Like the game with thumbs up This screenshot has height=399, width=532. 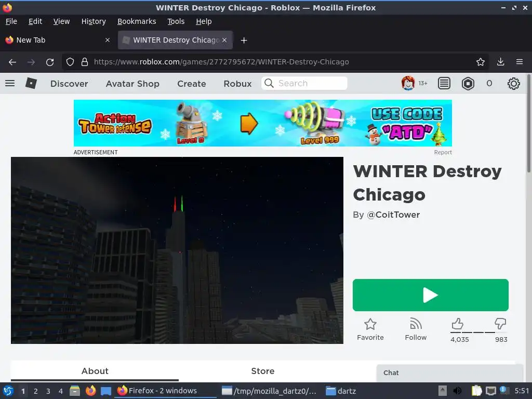coord(457,324)
